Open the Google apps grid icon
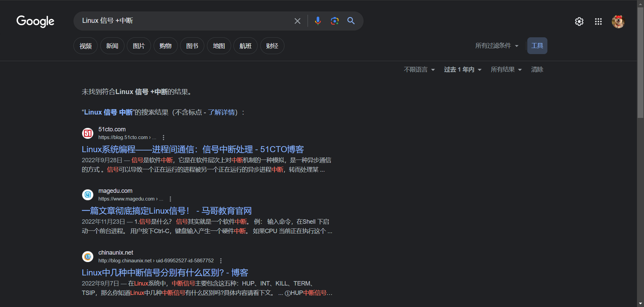 coord(598,21)
